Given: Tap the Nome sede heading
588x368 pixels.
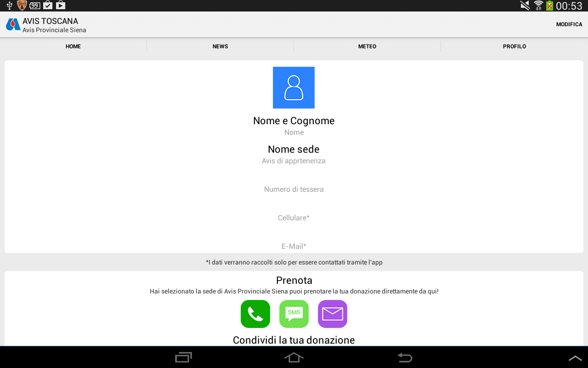Looking at the screenshot, I should point(294,149).
